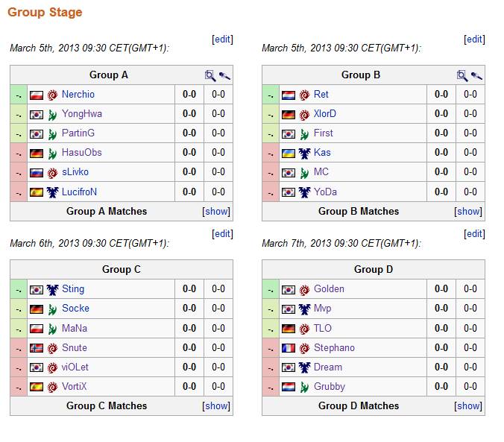Click edit link above Group D table
Screen dimensions: 504x442
474,234
